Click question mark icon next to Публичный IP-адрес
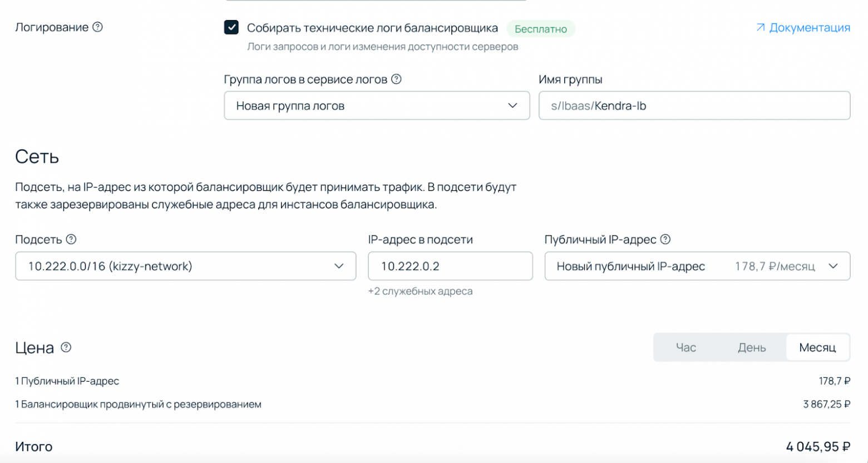Screen dimensions: 868x463 click(x=666, y=240)
